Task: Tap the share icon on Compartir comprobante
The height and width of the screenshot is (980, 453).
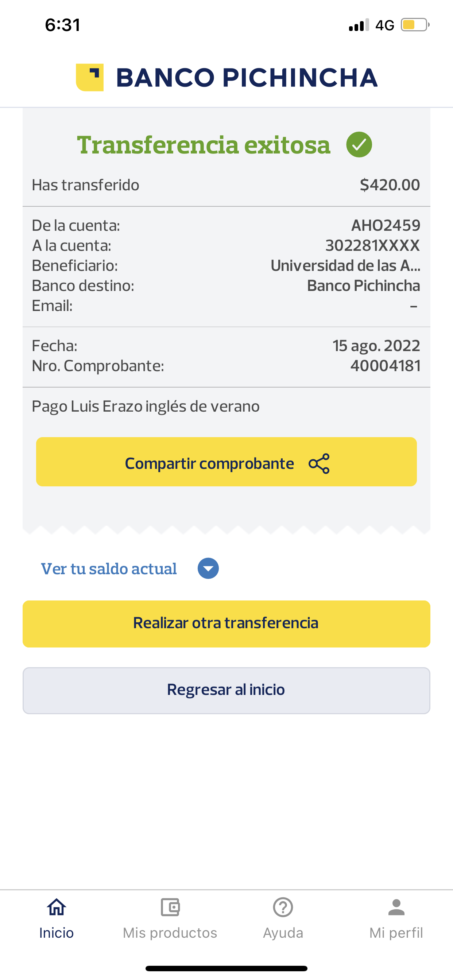Action: (319, 463)
